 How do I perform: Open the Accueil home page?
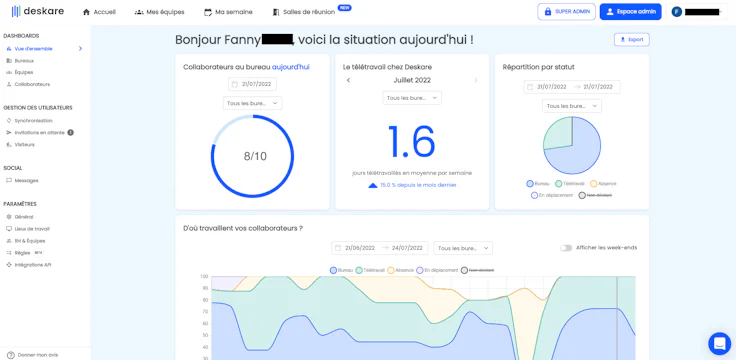(99, 12)
